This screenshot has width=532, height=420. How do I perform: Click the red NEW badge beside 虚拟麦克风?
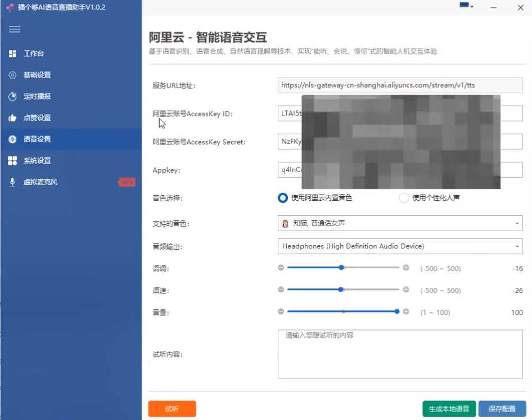click(127, 182)
